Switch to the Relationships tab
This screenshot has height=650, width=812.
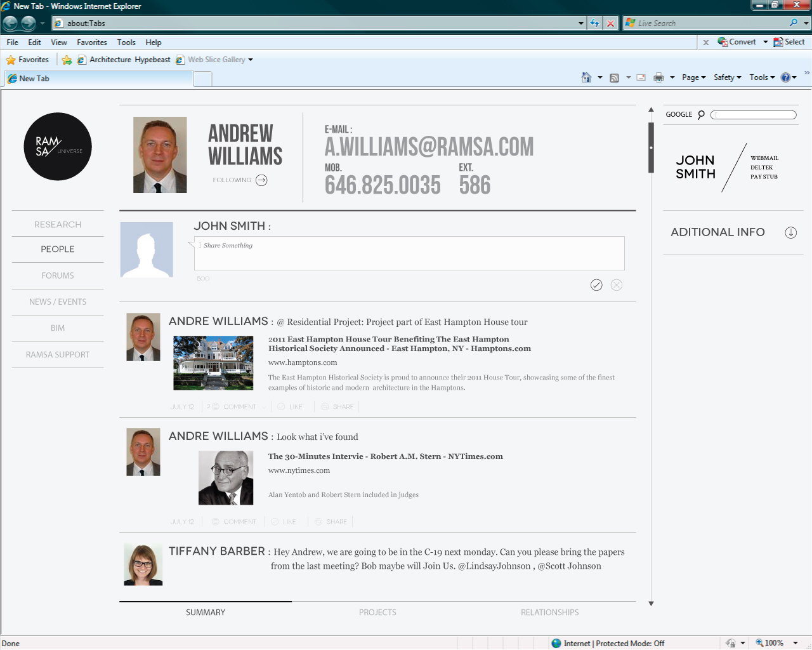tap(550, 613)
